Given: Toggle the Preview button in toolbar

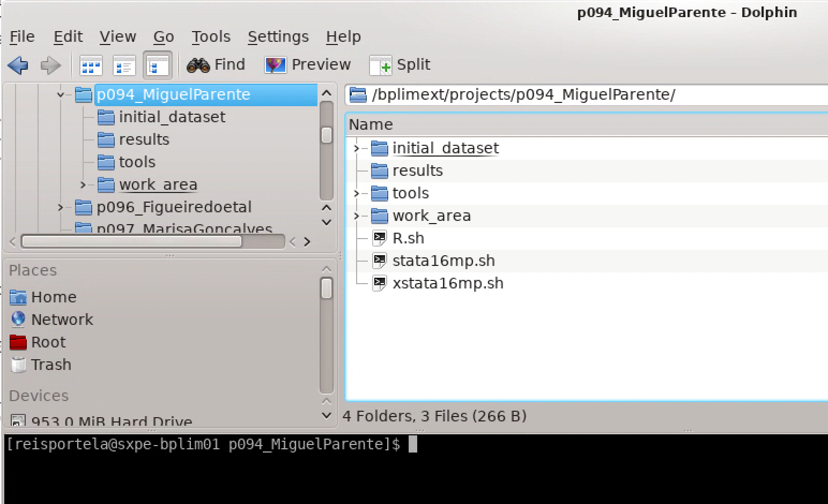Looking at the screenshot, I should (308, 65).
